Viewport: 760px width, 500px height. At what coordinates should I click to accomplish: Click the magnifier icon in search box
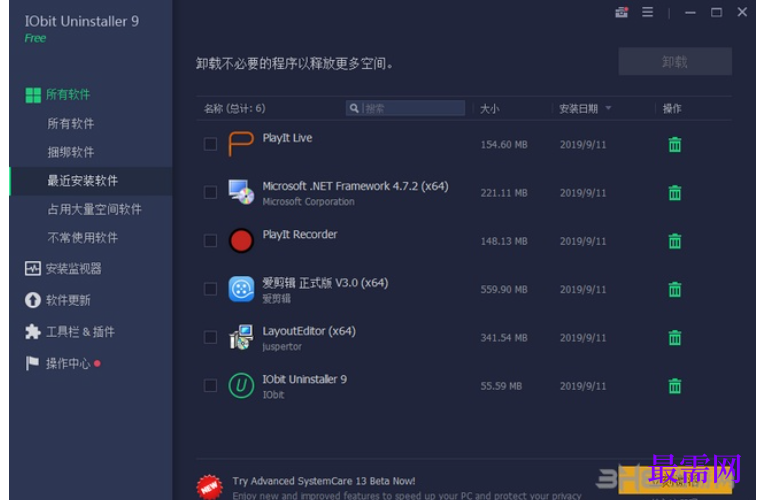[354, 108]
